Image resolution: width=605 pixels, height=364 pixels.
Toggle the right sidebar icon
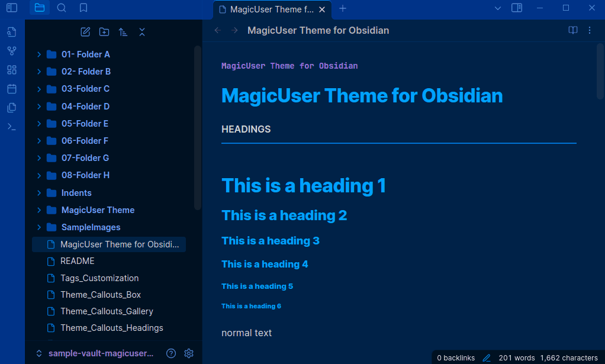[517, 8]
